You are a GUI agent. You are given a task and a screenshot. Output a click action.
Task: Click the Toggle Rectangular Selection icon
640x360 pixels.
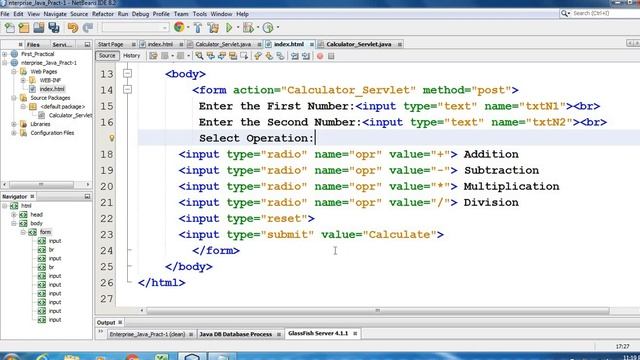coord(244,56)
